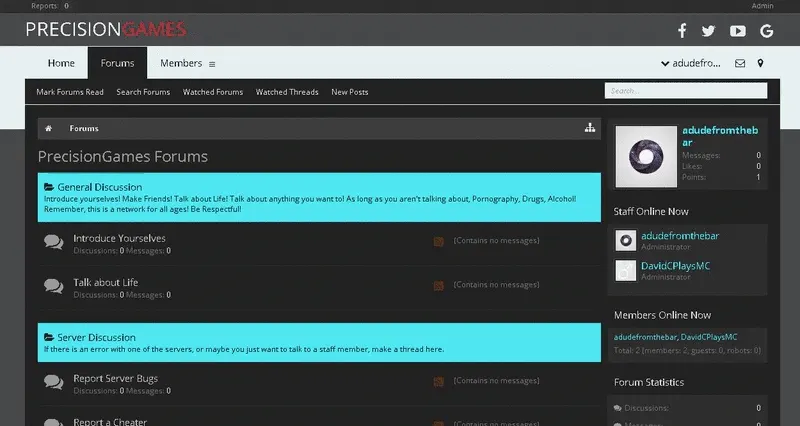Click speech bubble icon beside Talk about Life
This screenshot has width=800, height=426.
click(54, 286)
